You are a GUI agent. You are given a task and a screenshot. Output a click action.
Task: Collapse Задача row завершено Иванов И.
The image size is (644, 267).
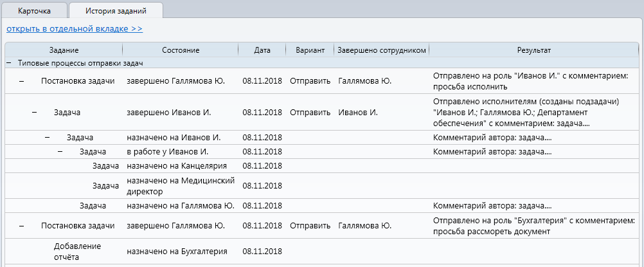[x=35, y=113]
